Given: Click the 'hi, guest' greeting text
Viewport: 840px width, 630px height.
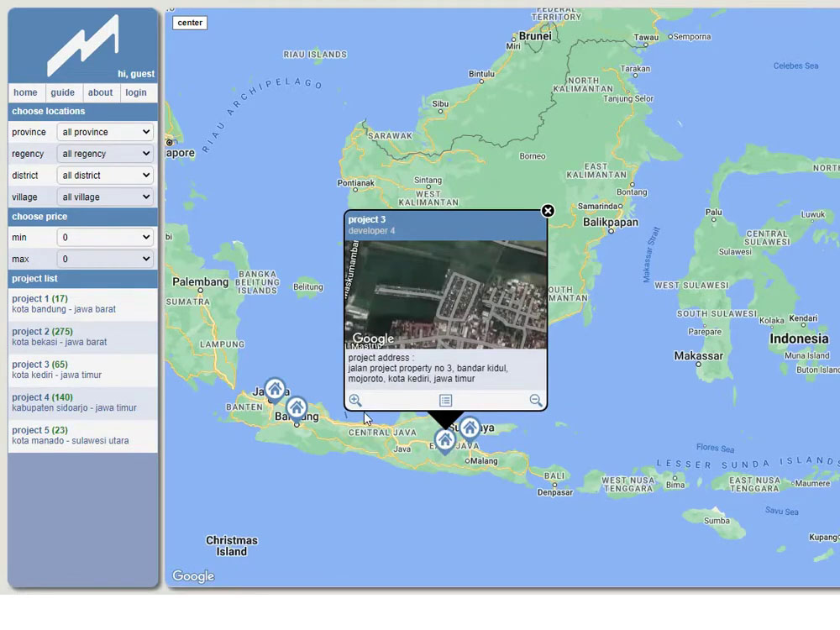Looking at the screenshot, I should tap(136, 74).
